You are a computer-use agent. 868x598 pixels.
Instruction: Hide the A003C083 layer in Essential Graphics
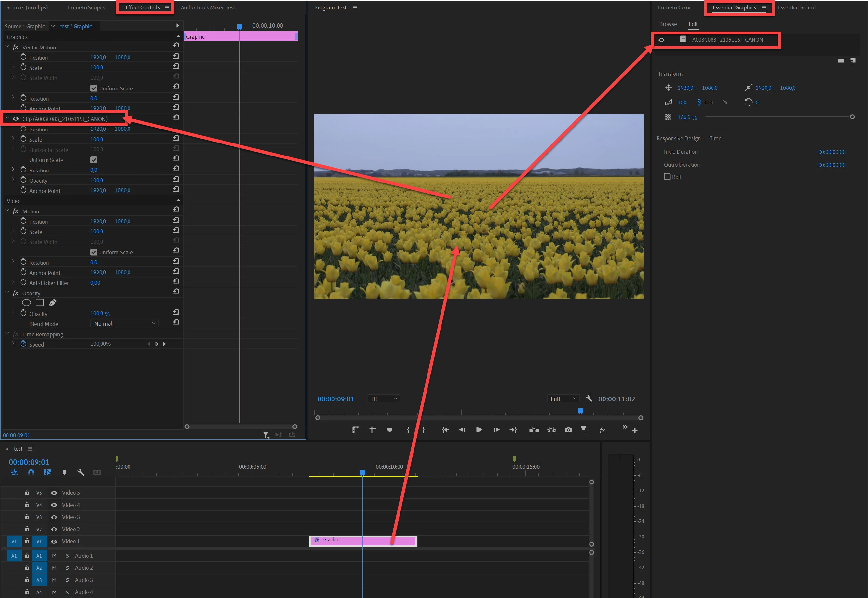click(x=662, y=40)
